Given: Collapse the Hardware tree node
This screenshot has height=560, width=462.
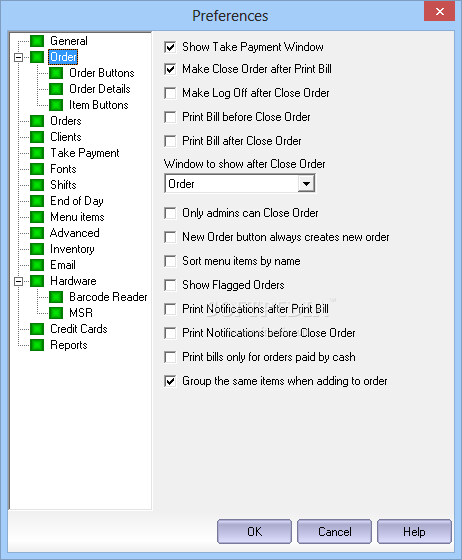Looking at the screenshot, I should [19, 281].
